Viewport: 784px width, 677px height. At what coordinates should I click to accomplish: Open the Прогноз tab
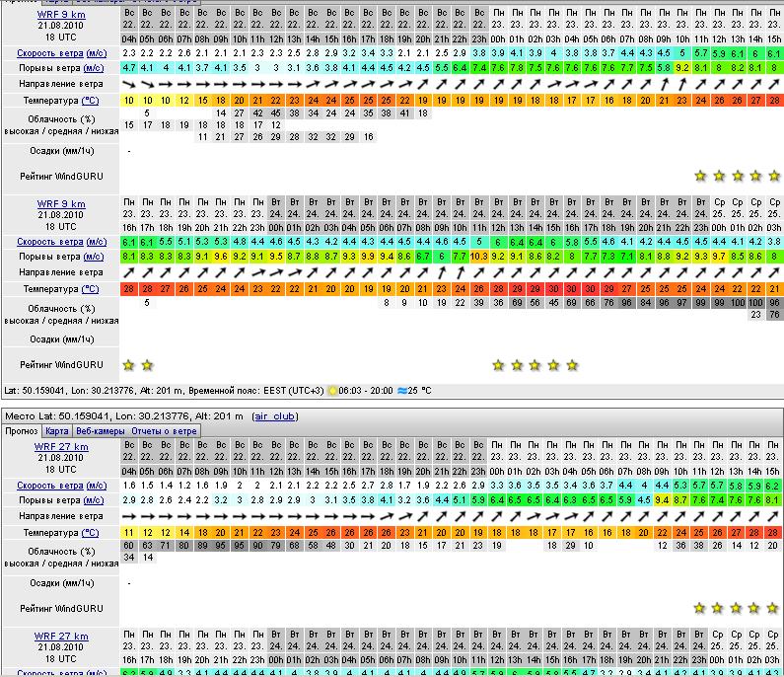click(x=22, y=431)
